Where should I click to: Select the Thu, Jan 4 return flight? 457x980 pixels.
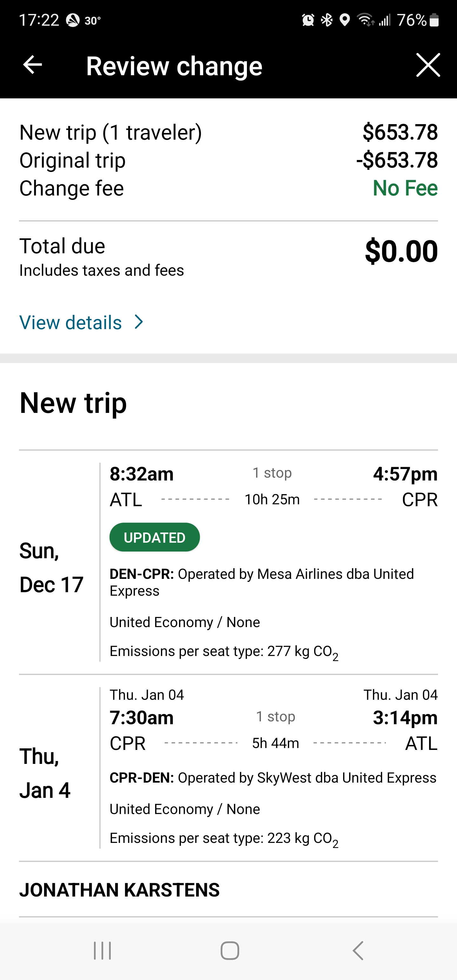pos(273,768)
